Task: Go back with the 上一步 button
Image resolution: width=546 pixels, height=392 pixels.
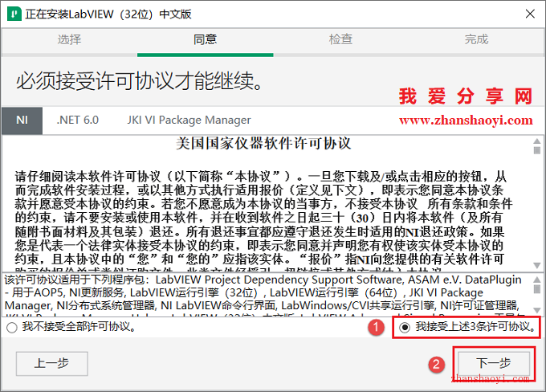Action: pyautogui.click(x=51, y=363)
